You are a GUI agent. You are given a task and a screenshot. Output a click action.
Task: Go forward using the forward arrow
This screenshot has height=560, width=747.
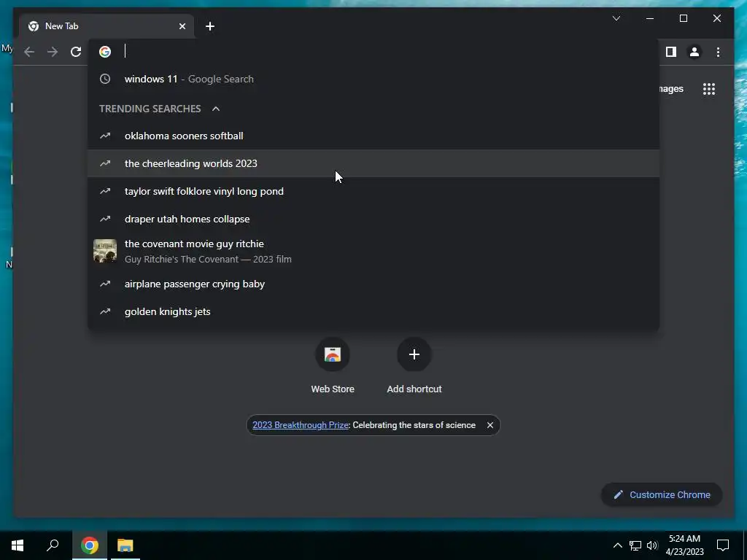(53, 52)
